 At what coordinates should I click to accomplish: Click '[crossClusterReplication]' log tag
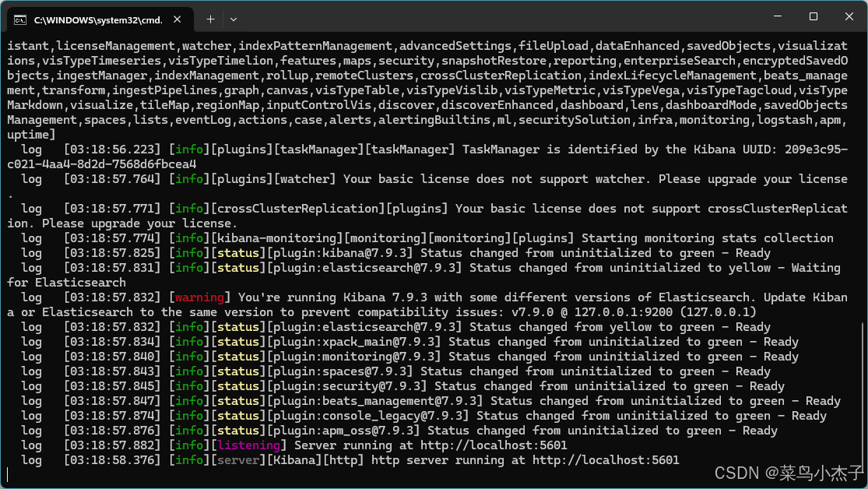(x=298, y=209)
